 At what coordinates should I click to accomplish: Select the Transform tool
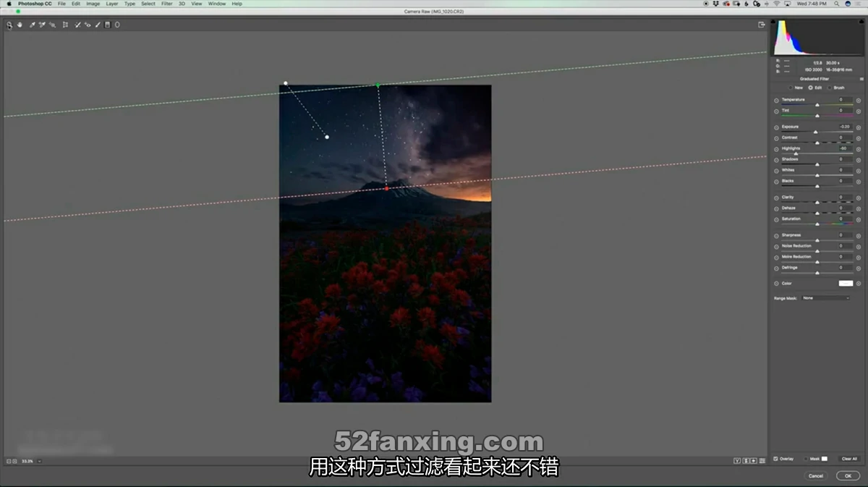pos(65,25)
